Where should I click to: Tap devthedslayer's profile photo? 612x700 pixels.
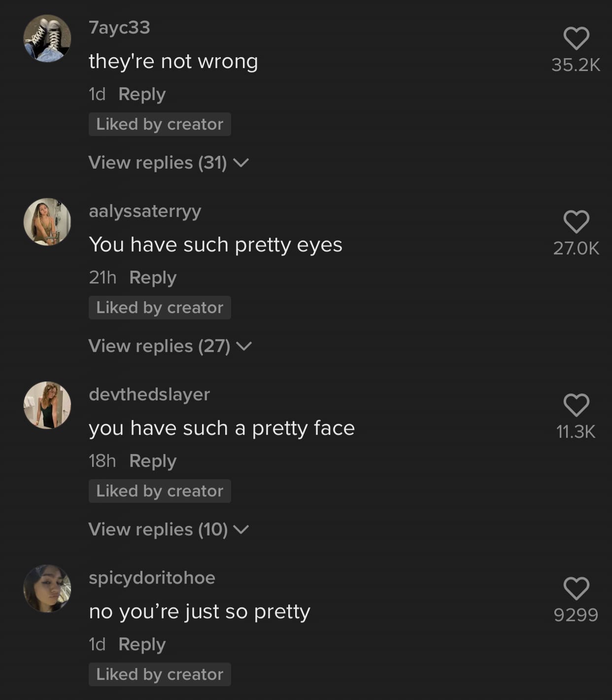47,405
